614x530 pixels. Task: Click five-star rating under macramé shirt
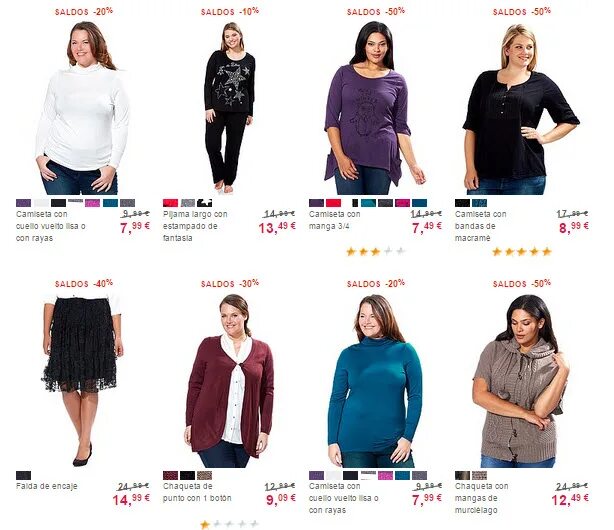pyautogui.click(x=522, y=251)
